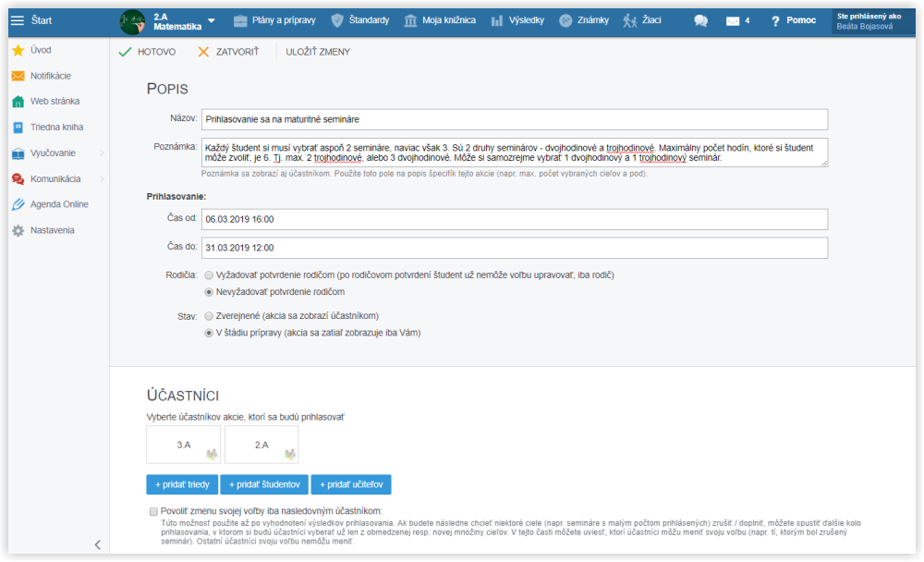This screenshot has height=562, width=924.
Task: Click the Štandardy shield icon
Action: tap(337, 20)
